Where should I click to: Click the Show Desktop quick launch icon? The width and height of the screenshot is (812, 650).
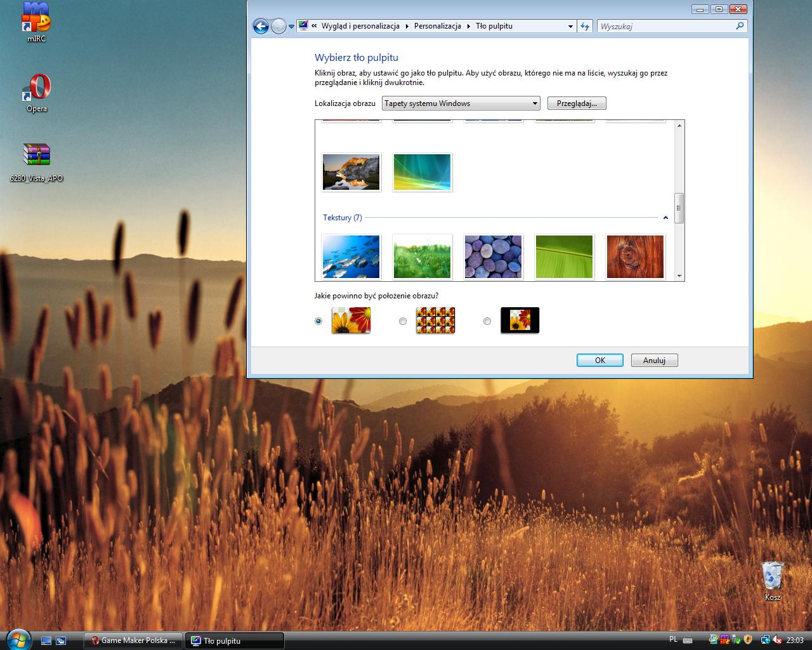tap(46, 640)
